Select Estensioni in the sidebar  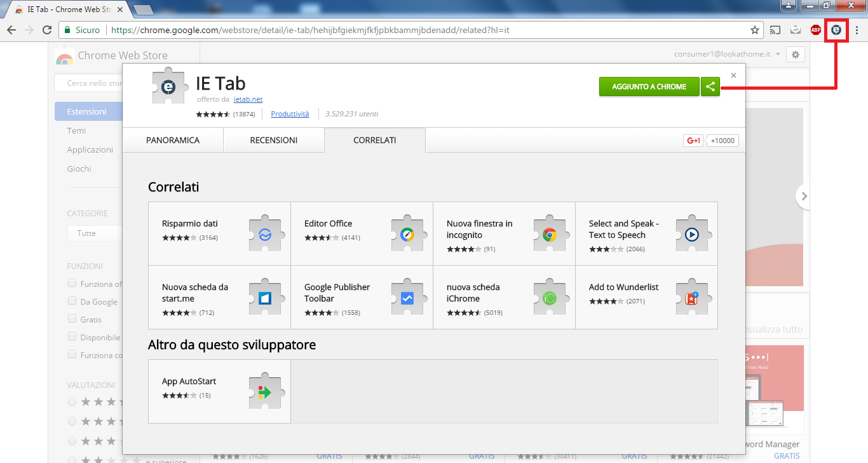coord(88,111)
